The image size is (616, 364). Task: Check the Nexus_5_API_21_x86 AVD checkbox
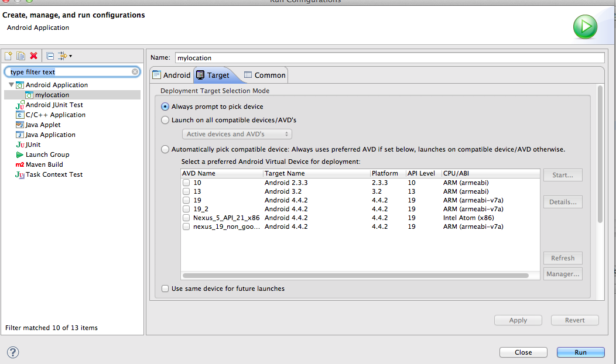(x=186, y=218)
